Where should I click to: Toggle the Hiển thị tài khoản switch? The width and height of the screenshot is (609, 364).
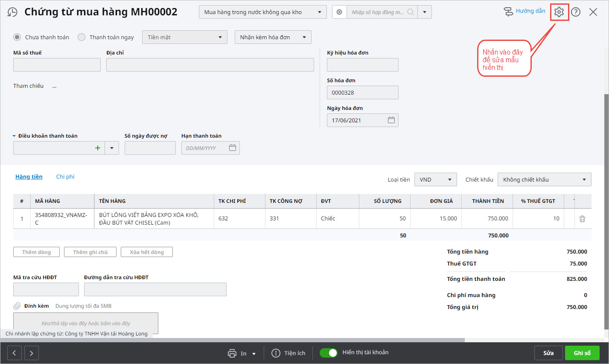(x=329, y=352)
